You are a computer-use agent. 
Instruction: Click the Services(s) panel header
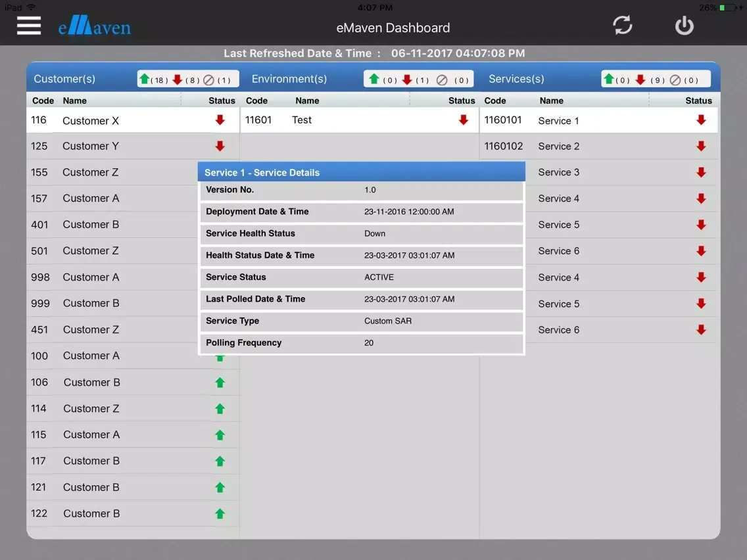516,79
